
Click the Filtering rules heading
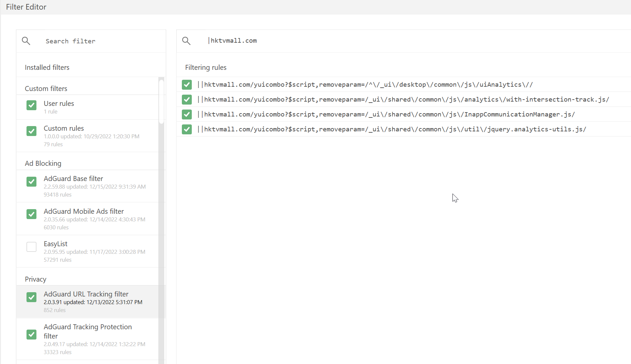[x=206, y=68]
